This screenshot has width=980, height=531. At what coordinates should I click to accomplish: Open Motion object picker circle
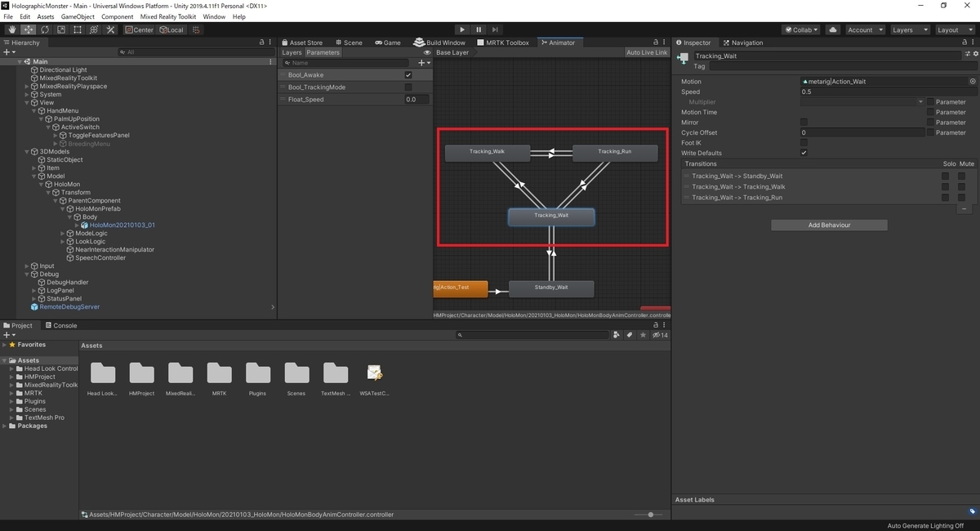coord(973,82)
